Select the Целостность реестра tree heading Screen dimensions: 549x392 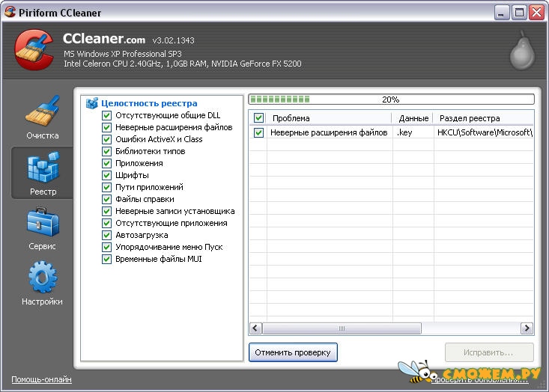[x=149, y=103]
